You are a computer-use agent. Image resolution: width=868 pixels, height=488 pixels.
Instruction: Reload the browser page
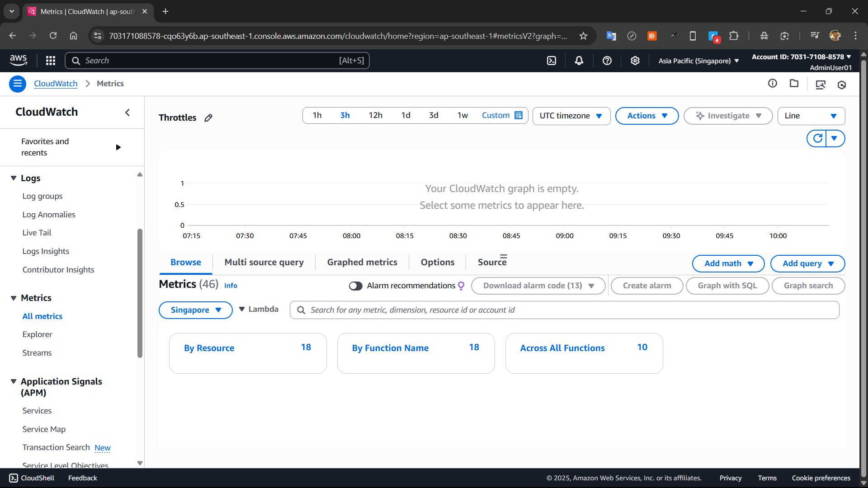click(53, 36)
